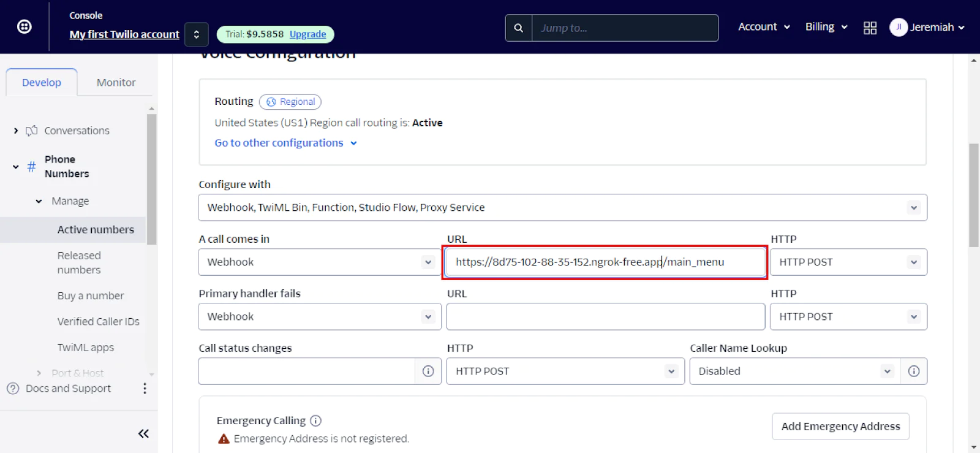The width and height of the screenshot is (980, 453).
Task: Open Buy a number page
Action: 91,295
